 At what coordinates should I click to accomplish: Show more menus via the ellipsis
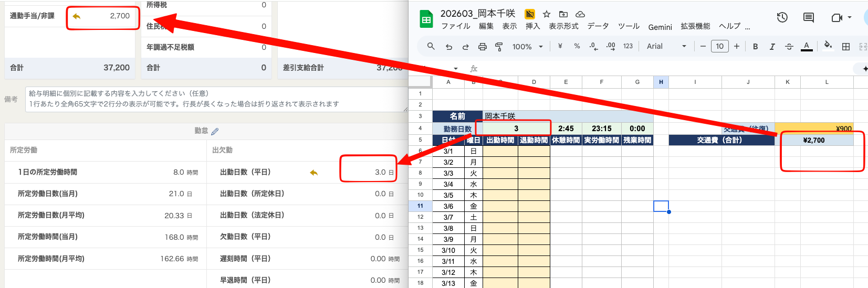tap(748, 27)
